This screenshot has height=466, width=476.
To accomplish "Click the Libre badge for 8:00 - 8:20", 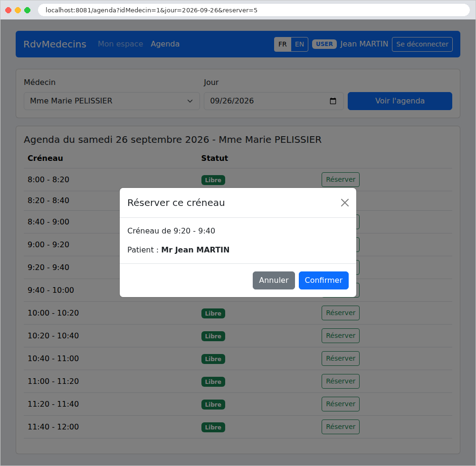I will [x=213, y=180].
